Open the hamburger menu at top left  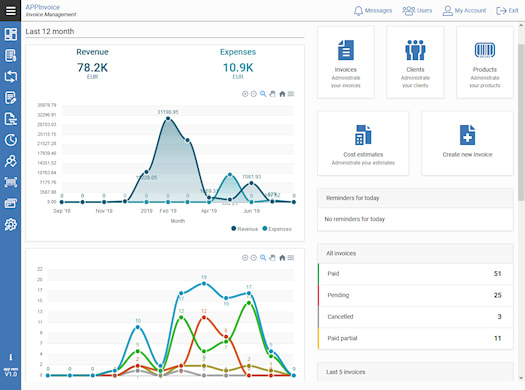(x=10, y=10)
